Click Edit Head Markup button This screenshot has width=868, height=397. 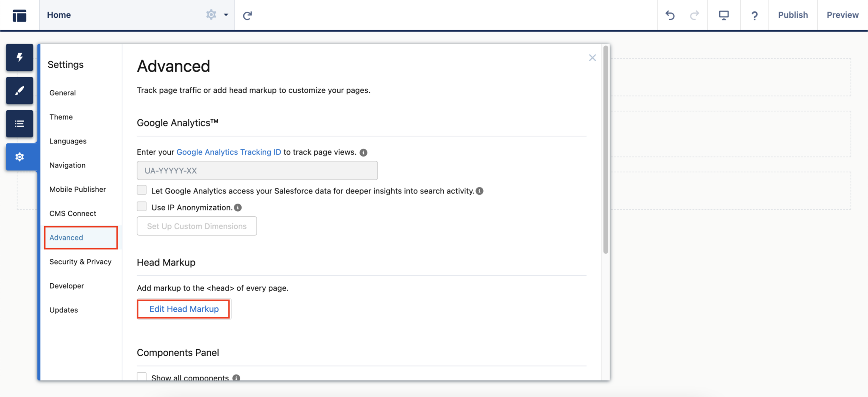click(x=184, y=309)
